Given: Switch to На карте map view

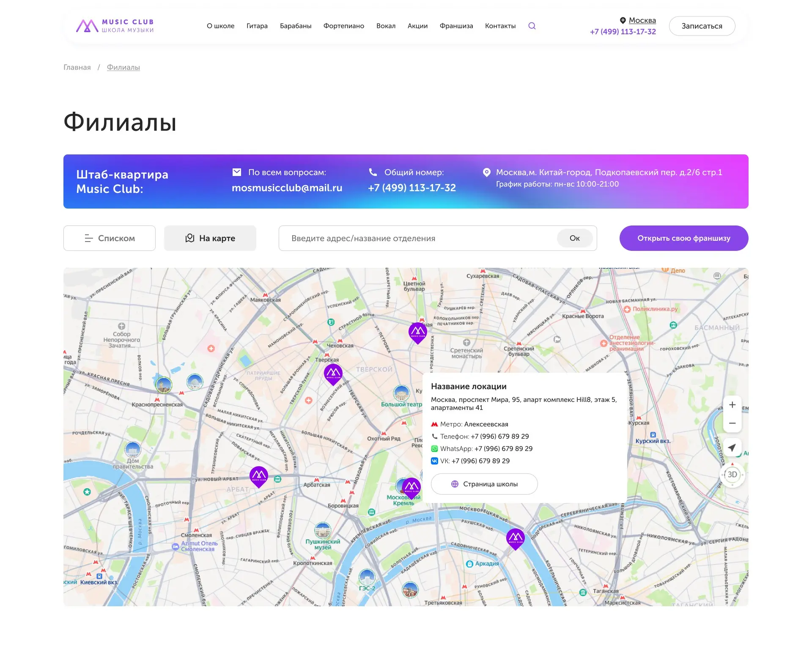Looking at the screenshot, I should 210,238.
